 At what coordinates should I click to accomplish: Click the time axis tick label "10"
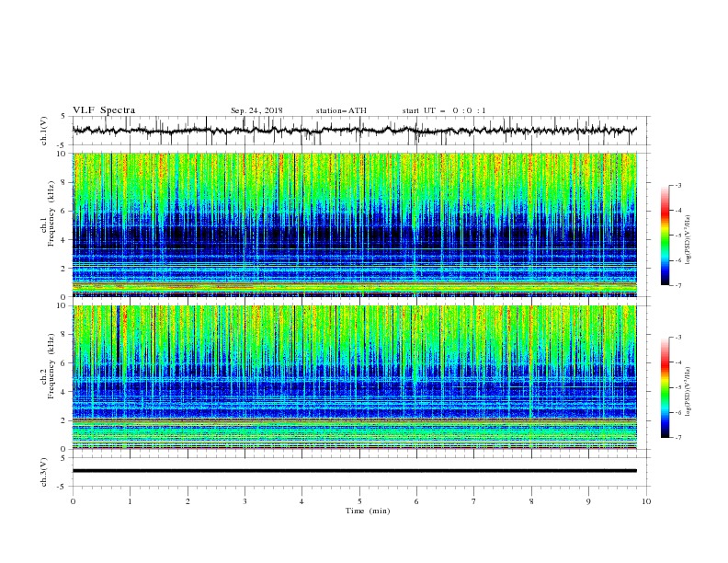coord(646,501)
